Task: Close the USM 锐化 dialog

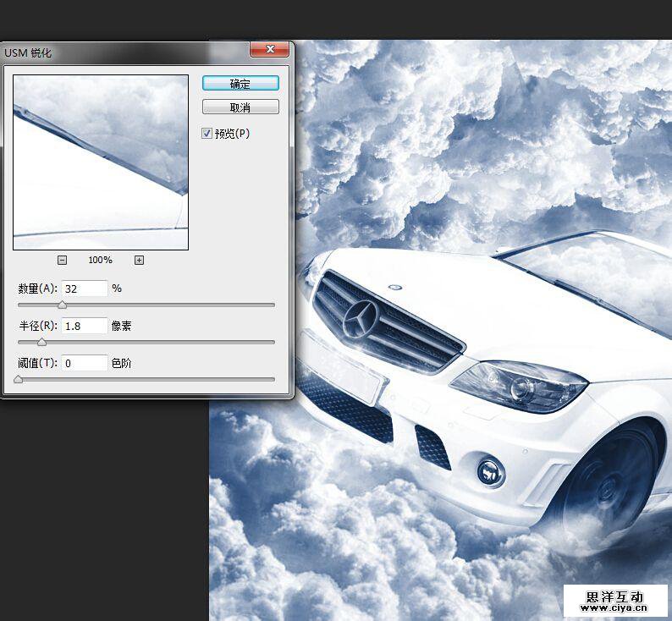Action: pos(269,52)
